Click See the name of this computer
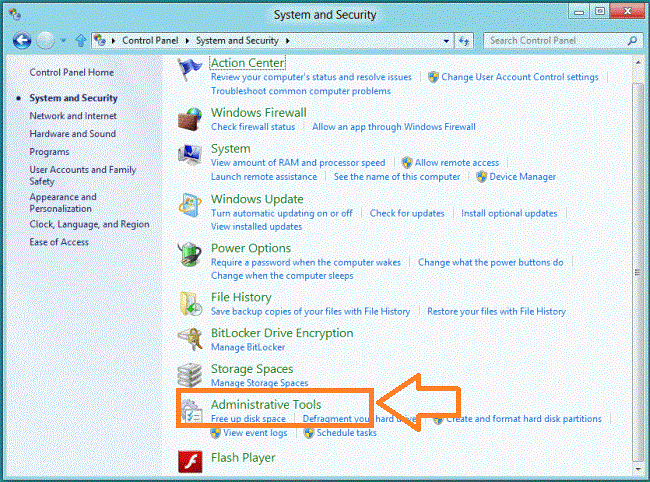The image size is (650, 482). [x=397, y=177]
